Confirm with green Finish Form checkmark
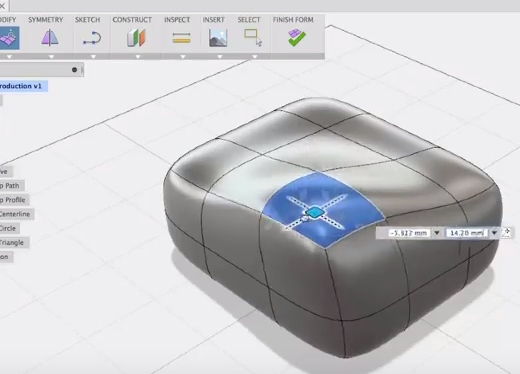This screenshot has height=374, width=520. pos(297,37)
